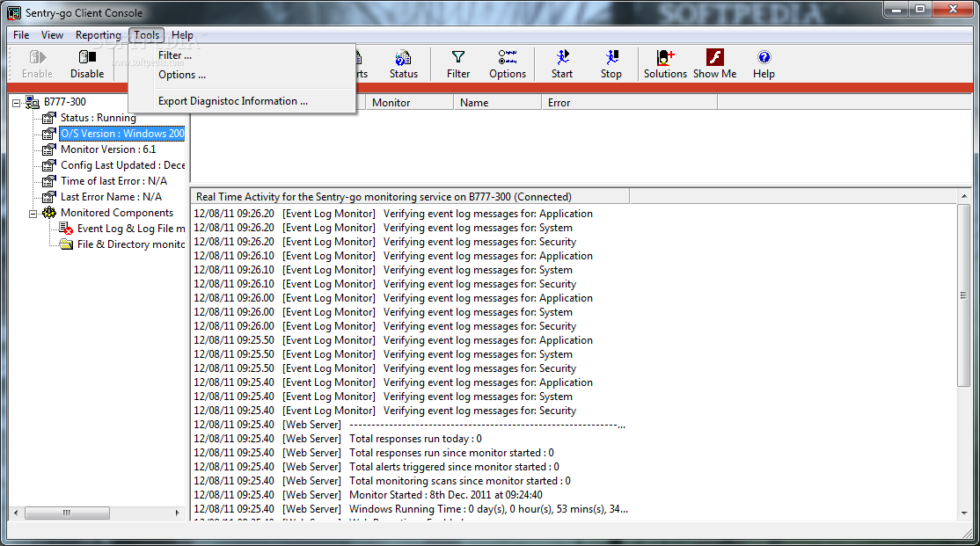Click the Enable toolbar icon
The height and width of the screenshot is (546, 980).
[x=37, y=57]
